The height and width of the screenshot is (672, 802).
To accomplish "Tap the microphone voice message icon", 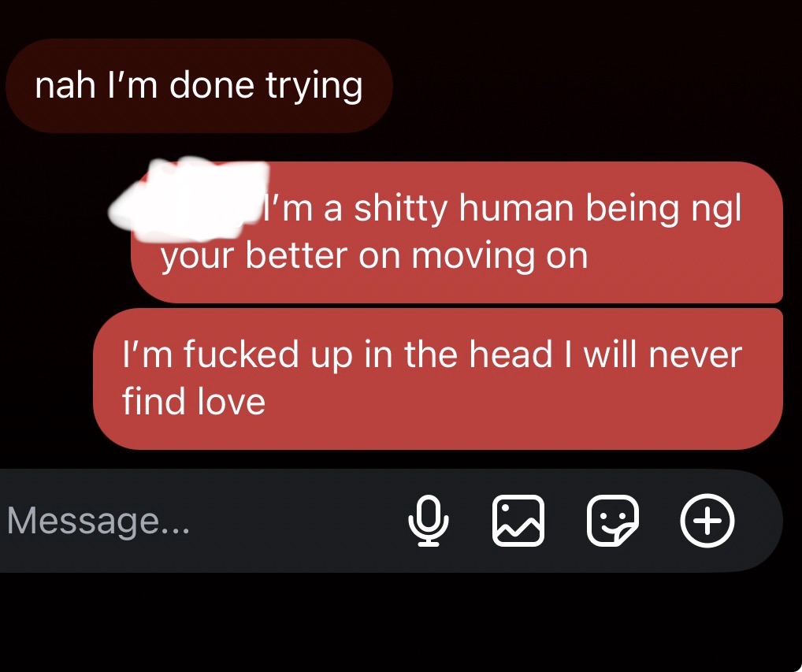I will 429,521.
